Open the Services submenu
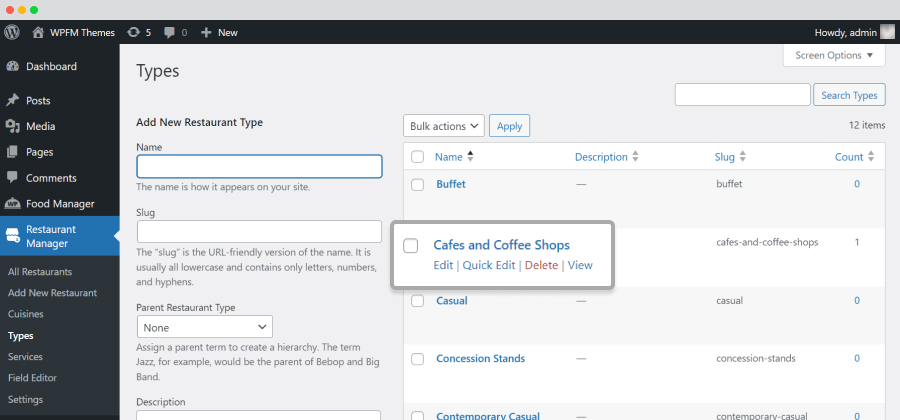Image resolution: width=900 pixels, height=420 pixels. (25, 357)
